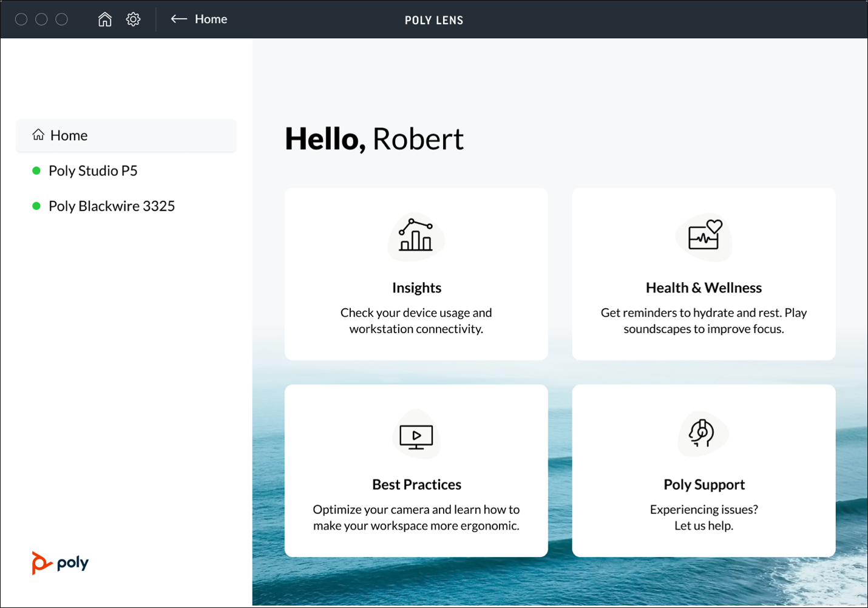Click the Health & Wellness heart monitor icon
This screenshot has width=868, height=608.
(x=703, y=238)
